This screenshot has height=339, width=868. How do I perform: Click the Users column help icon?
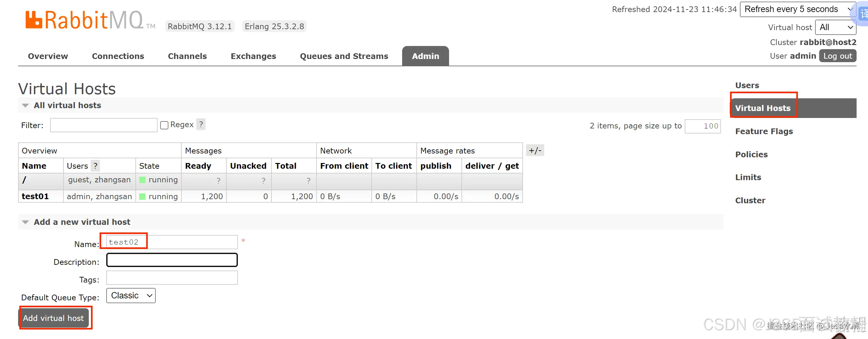95,166
